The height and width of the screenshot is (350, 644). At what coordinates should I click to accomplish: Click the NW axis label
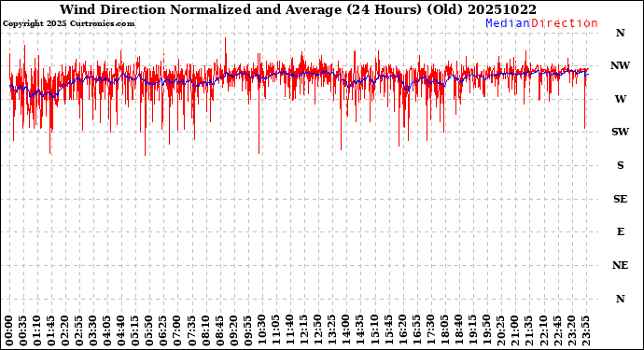(x=620, y=65)
